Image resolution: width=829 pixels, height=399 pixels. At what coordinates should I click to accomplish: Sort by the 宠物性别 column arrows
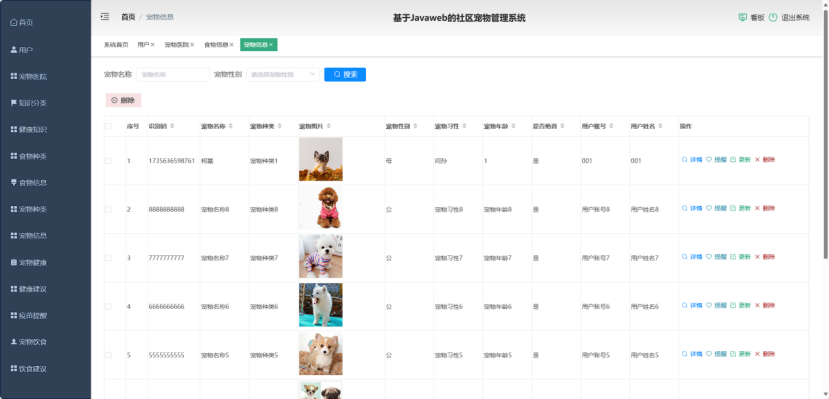pyautogui.click(x=415, y=126)
